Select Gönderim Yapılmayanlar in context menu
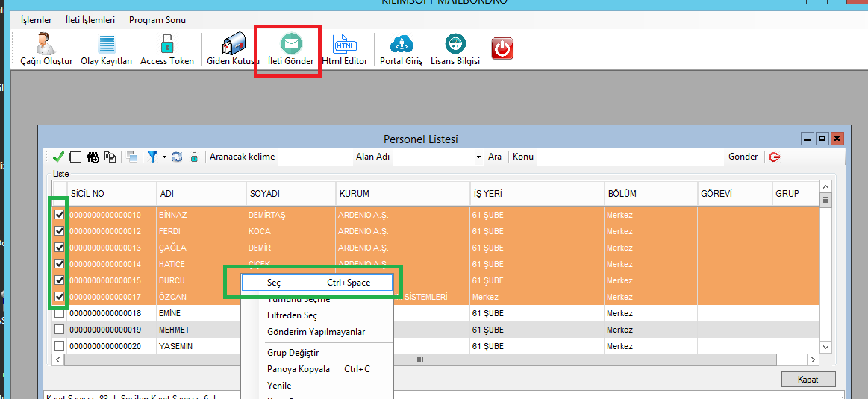868x399 pixels. click(316, 332)
